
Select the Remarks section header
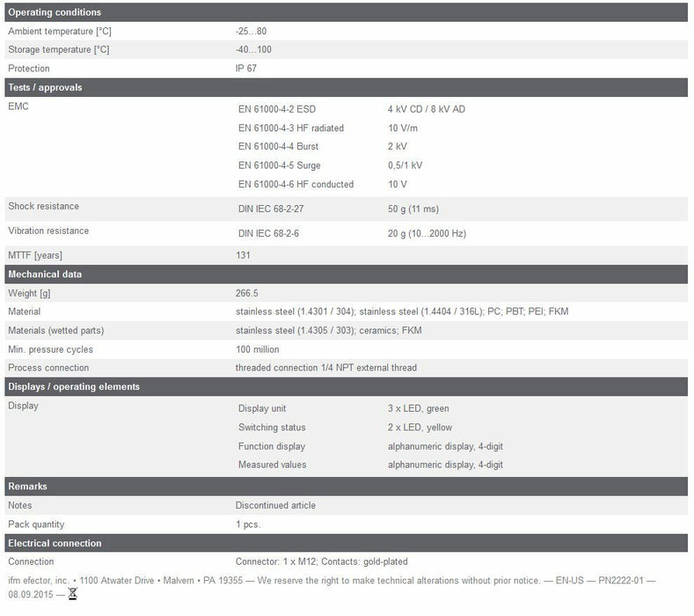click(28, 486)
